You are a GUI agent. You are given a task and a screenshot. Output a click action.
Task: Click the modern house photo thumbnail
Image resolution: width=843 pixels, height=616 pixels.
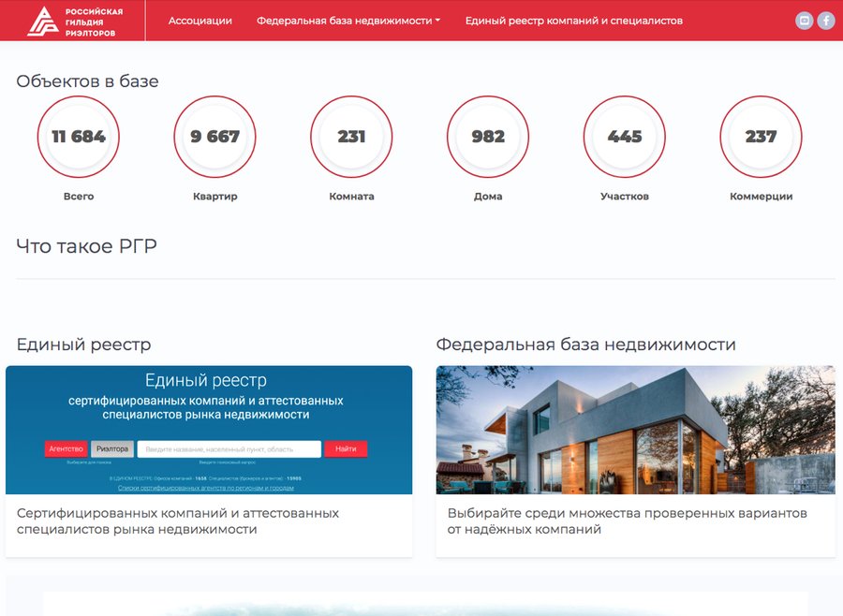pos(635,430)
